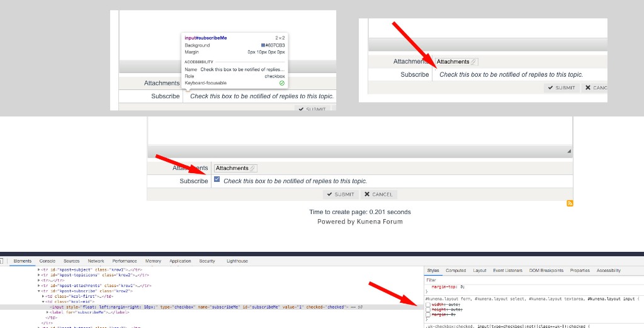Toggle the width: auto CSS property checkbox
This screenshot has width=644, height=328.
point(428,304)
